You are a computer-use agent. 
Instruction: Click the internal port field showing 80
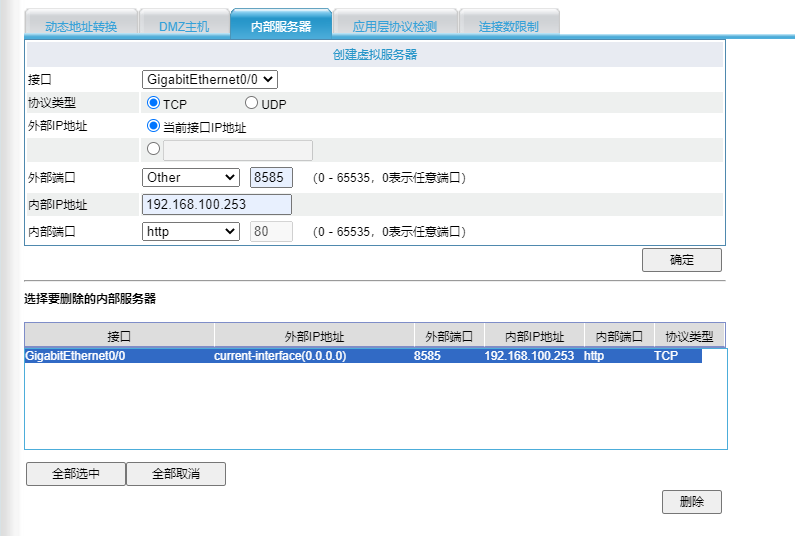coord(271,232)
